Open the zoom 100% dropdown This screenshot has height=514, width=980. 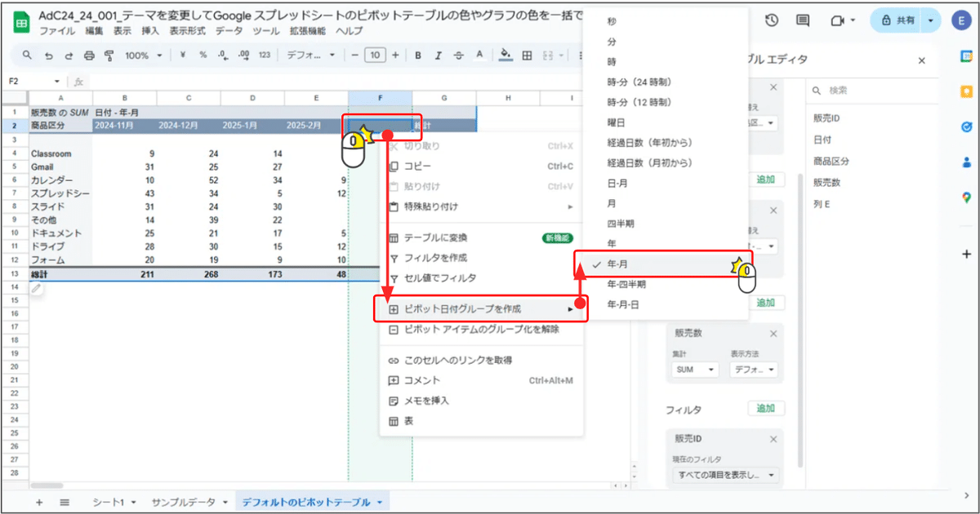pyautogui.click(x=143, y=55)
